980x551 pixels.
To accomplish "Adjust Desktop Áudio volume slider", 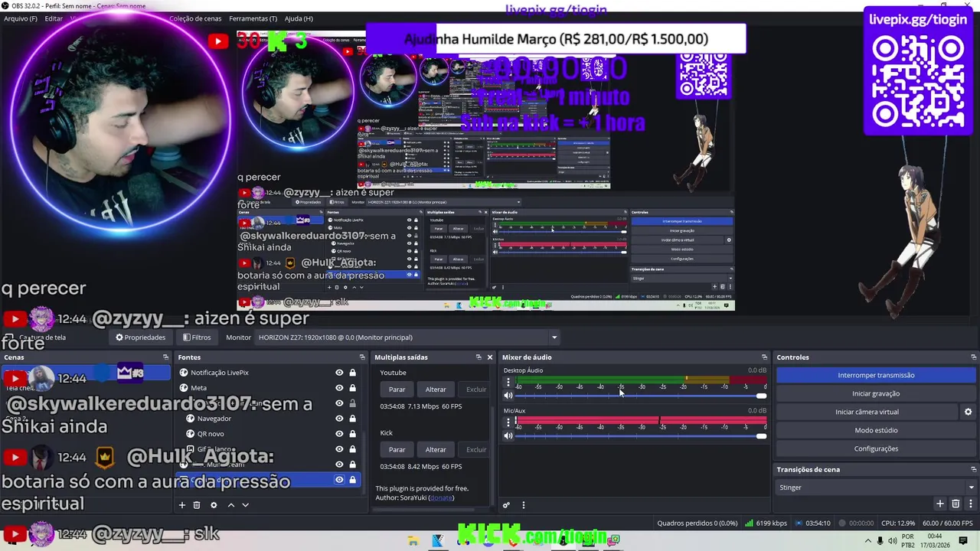I will [642, 396].
